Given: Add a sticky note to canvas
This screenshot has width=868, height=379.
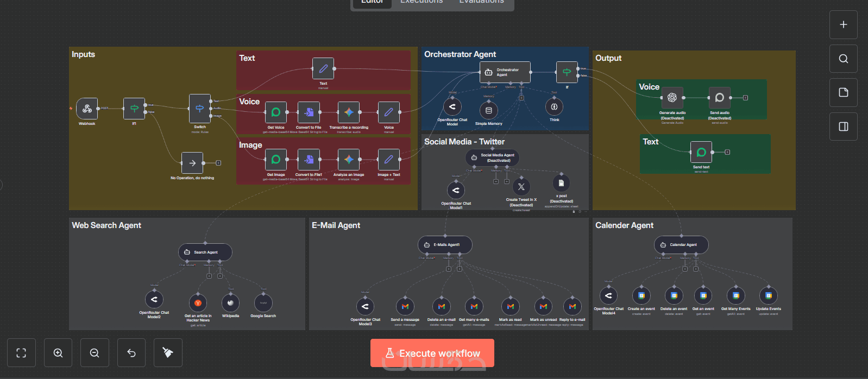Looking at the screenshot, I should (x=844, y=92).
